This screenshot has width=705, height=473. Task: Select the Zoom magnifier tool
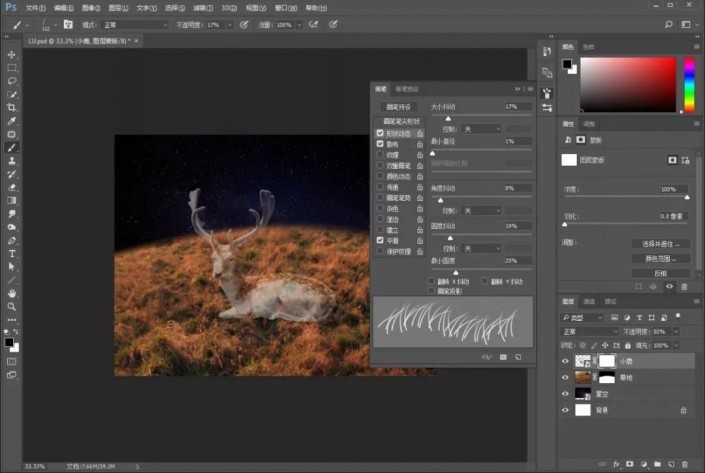tap(12, 307)
